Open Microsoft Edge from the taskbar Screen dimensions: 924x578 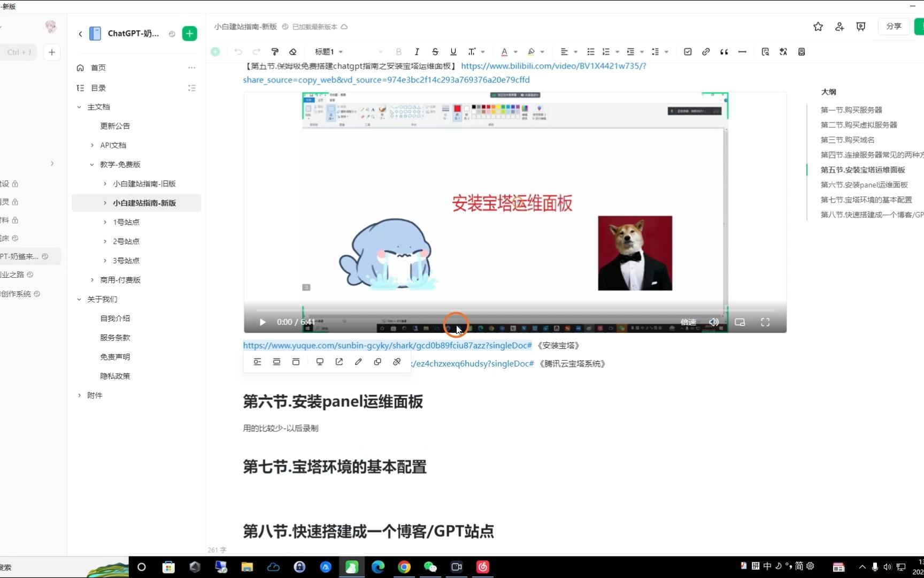pyautogui.click(x=378, y=567)
